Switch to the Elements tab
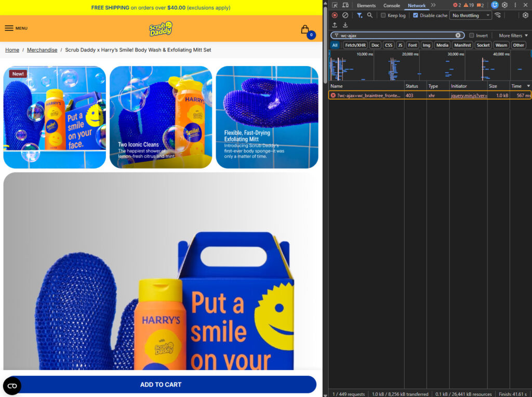 coord(366,5)
